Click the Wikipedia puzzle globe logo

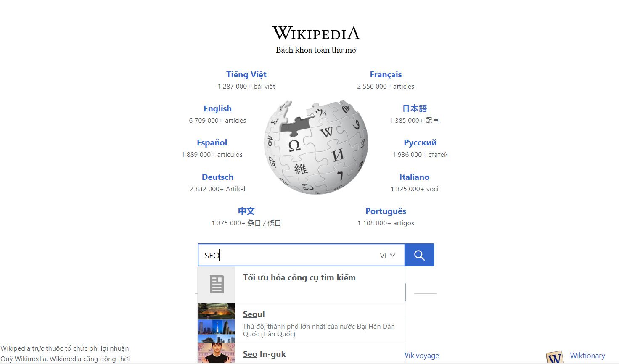(x=316, y=147)
